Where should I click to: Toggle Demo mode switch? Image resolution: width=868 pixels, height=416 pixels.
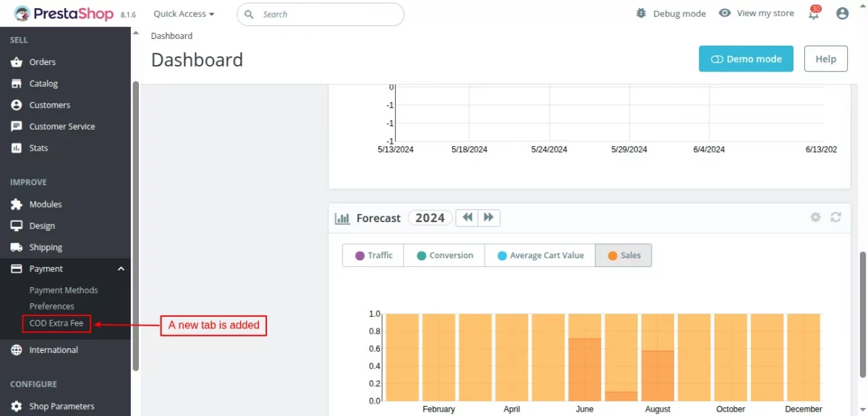point(746,59)
